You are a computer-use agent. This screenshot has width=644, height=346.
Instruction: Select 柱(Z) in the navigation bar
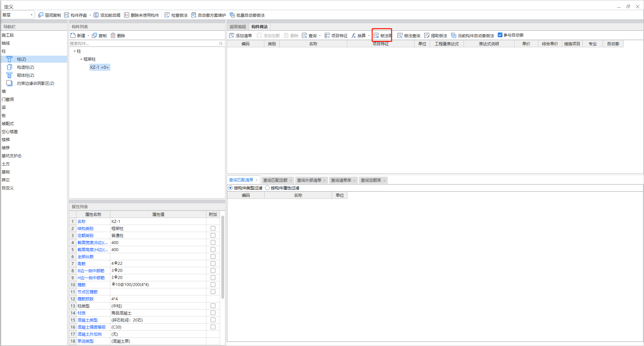click(34, 59)
